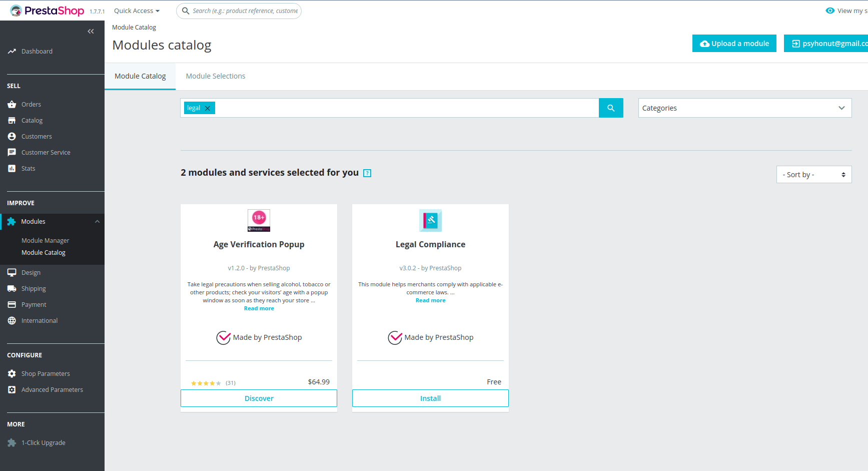
Task: Open the Advanced Parameters menu item
Action: point(52,390)
